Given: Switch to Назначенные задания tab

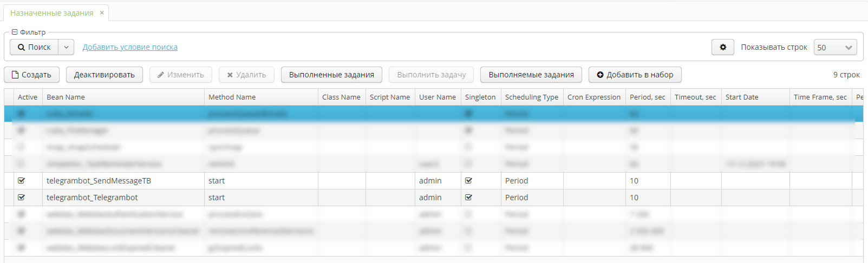Looking at the screenshot, I should (x=51, y=12).
